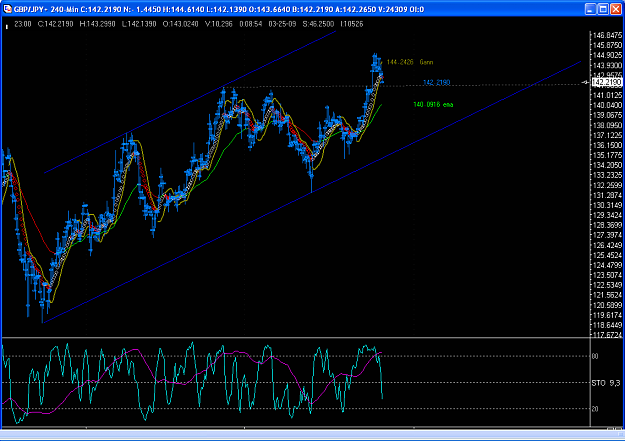Click the 119.6174 price axis label
Image resolution: width=625 pixels, height=441 pixels.
(607, 315)
